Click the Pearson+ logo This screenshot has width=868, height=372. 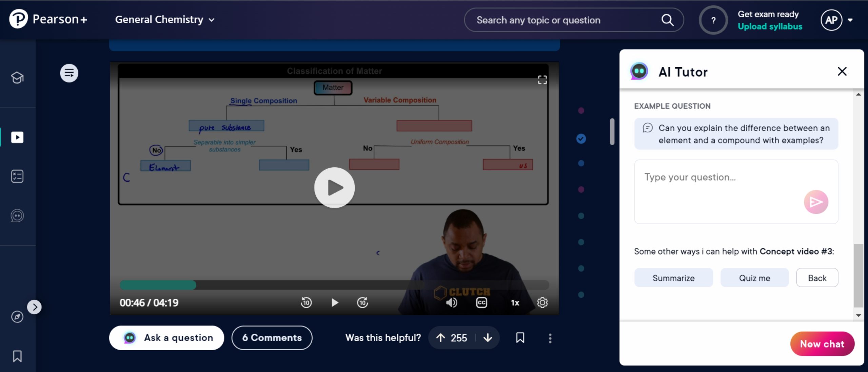48,19
